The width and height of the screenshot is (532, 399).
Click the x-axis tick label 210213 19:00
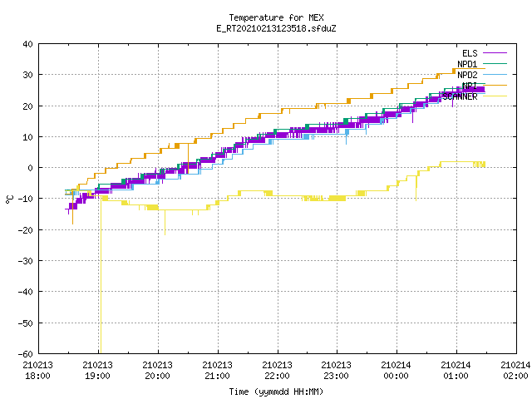pos(98,370)
